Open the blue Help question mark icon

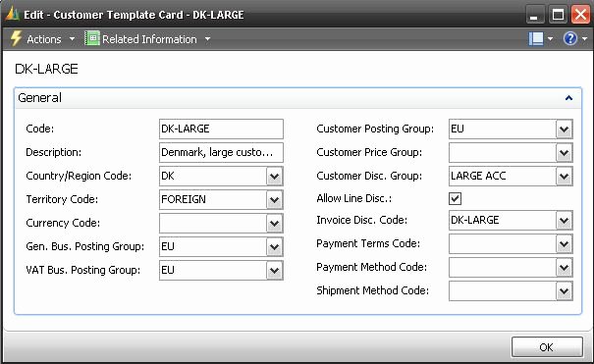[x=570, y=38]
